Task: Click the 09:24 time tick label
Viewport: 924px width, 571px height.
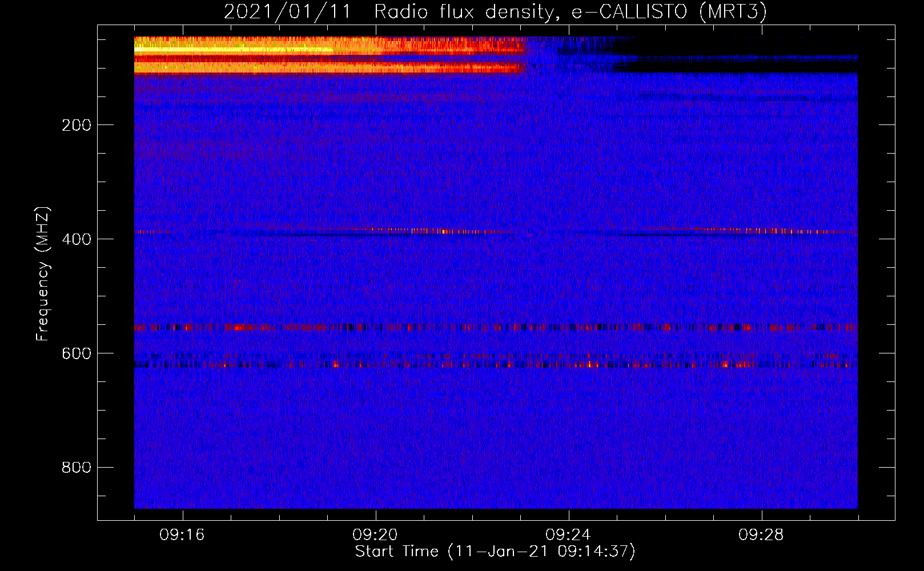Action: tap(568, 535)
